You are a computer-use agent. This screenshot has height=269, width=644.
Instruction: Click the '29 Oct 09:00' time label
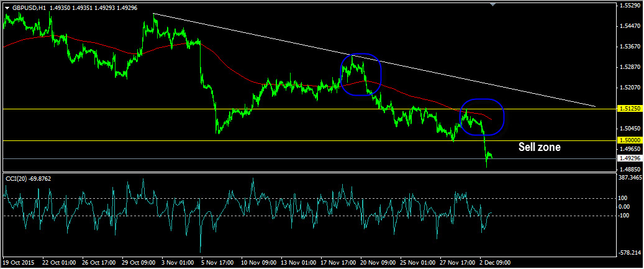click(x=139, y=262)
